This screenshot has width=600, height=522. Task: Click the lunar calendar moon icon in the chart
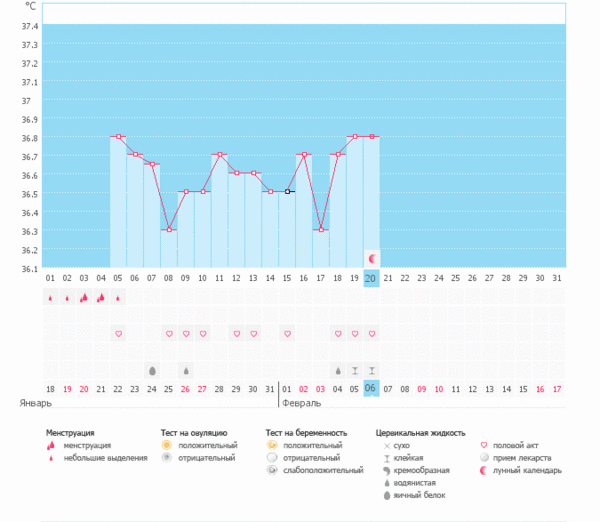[371, 258]
